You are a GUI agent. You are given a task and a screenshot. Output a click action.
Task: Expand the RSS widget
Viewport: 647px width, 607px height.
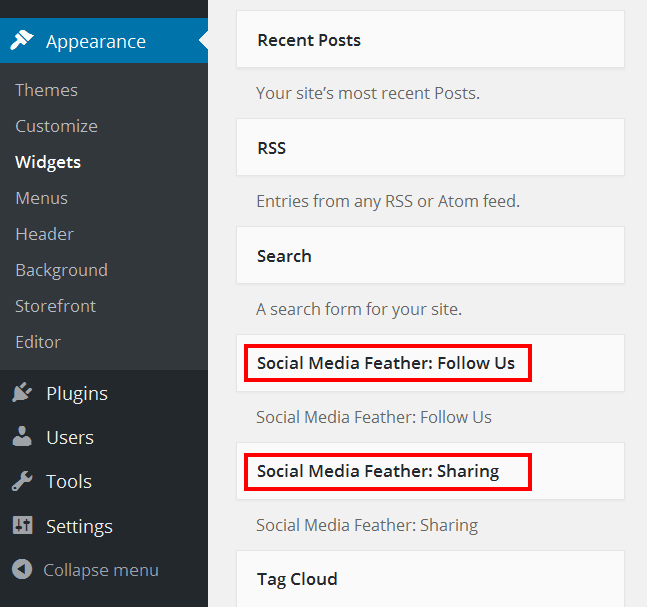click(x=430, y=148)
